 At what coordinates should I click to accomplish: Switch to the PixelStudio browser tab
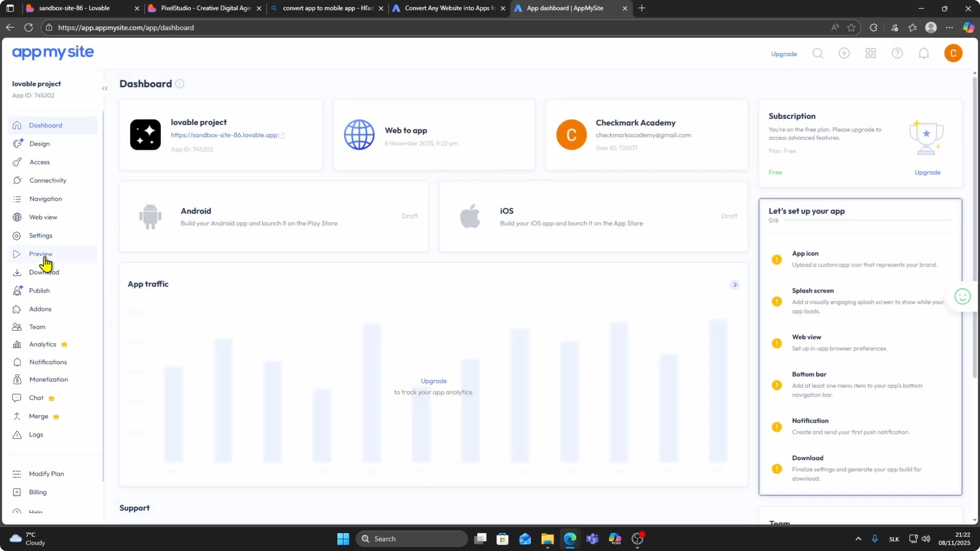[x=205, y=8]
